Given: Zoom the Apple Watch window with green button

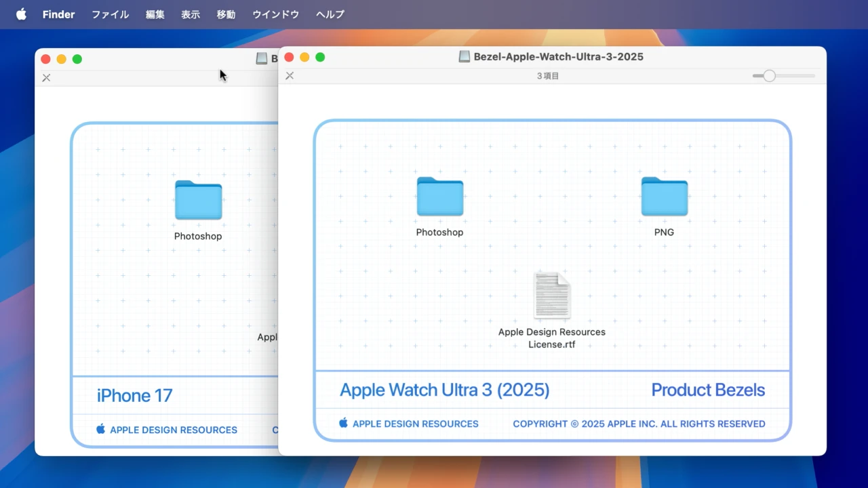Looking at the screenshot, I should [x=320, y=57].
